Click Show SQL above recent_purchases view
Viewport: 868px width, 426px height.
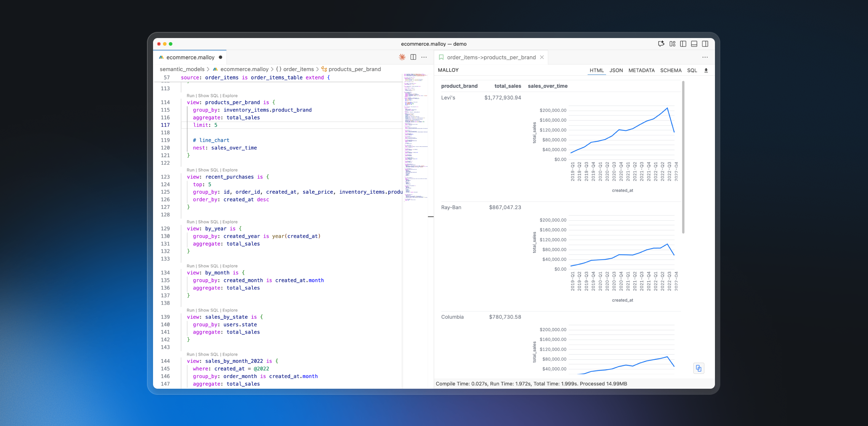(x=208, y=170)
